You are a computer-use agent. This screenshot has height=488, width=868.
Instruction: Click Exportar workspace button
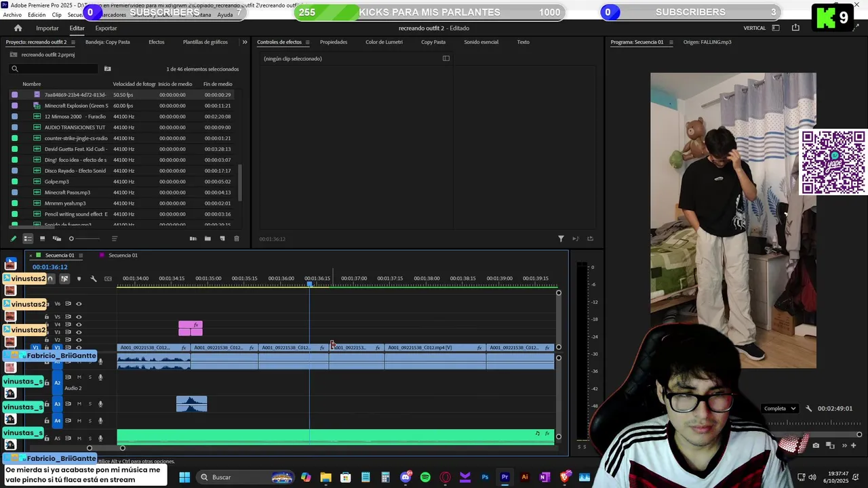(x=106, y=28)
